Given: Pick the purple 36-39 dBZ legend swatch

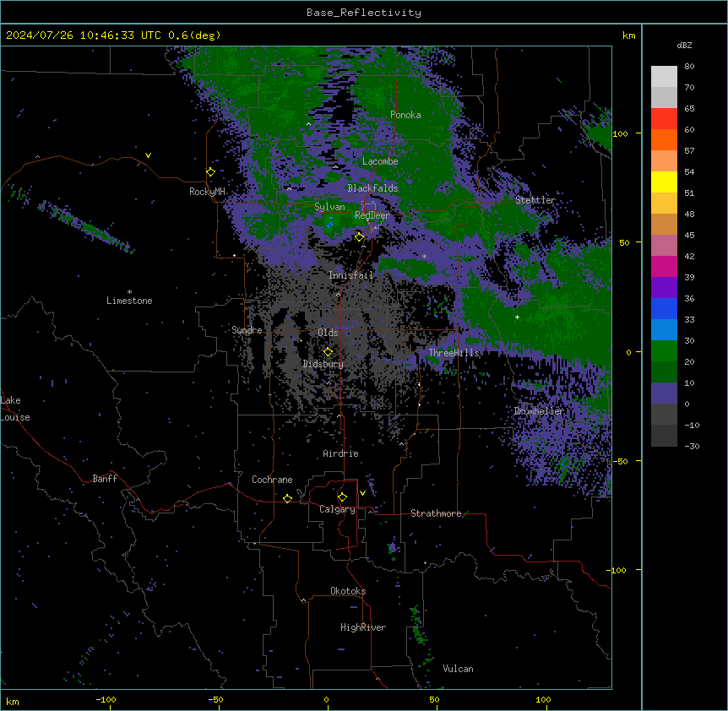Looking at the screenshot, I should (x=664, y=287).
